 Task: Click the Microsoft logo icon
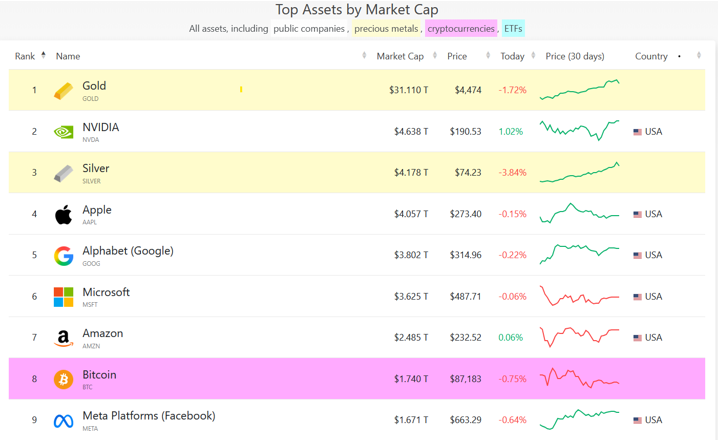coord(63,297)
